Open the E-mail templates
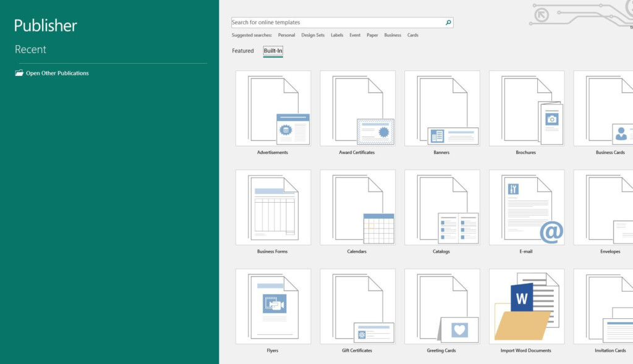Image resolution: width=633 pixels, height=364 pixels. pos(527,208)
